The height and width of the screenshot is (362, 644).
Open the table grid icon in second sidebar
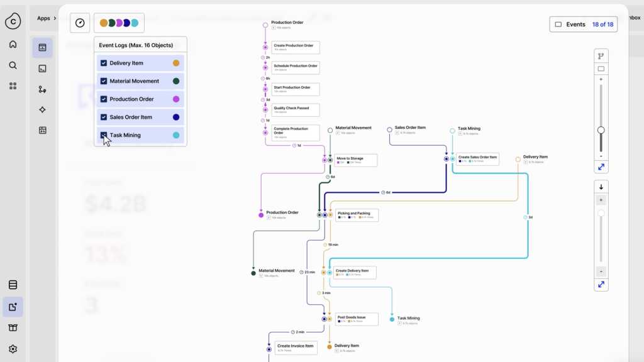pyautogui.click(x=42, y=131)
